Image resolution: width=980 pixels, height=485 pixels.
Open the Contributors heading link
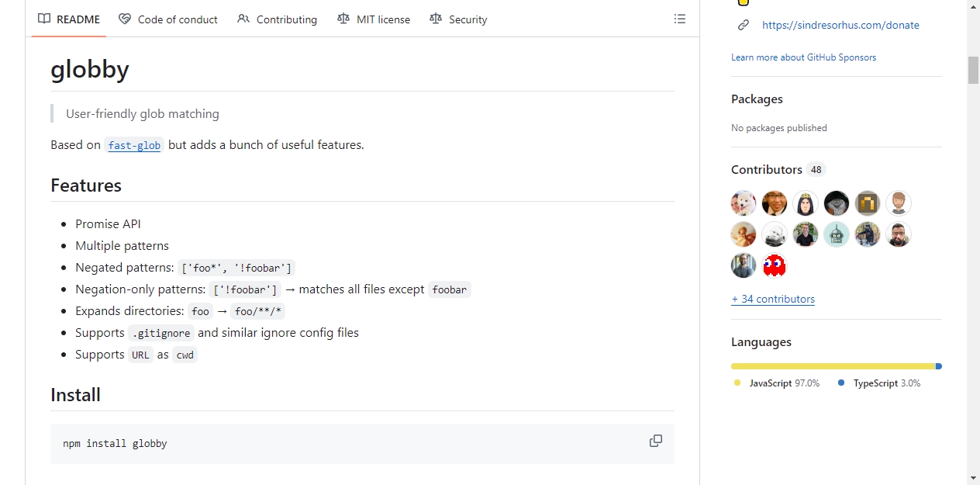(767, 169)
